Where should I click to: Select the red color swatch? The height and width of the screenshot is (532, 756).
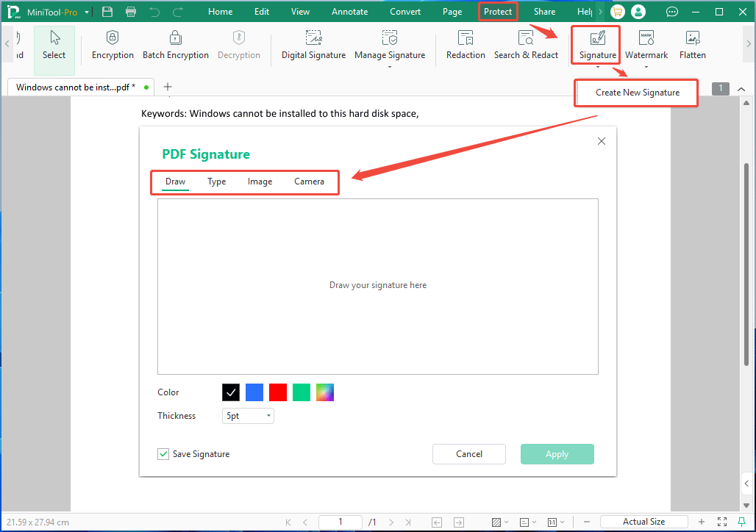(x=277, y=392)
